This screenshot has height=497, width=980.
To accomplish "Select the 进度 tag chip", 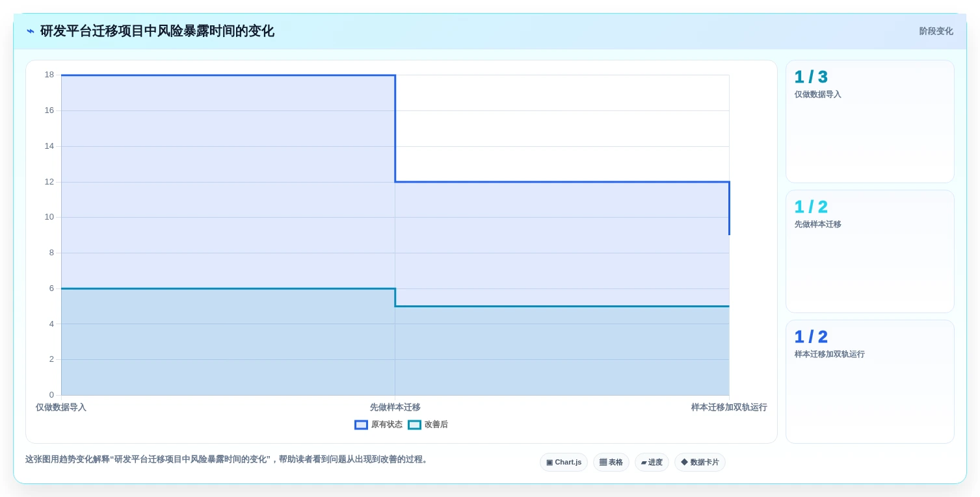I will point(652,463).
